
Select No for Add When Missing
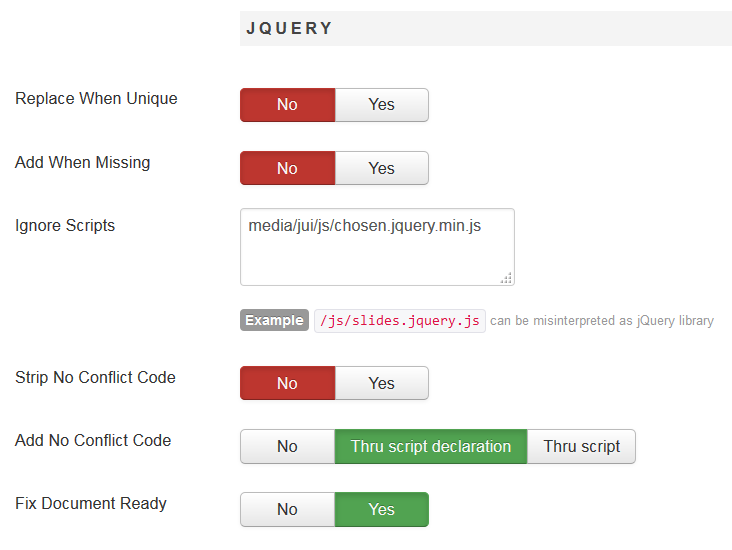(287, 168)
